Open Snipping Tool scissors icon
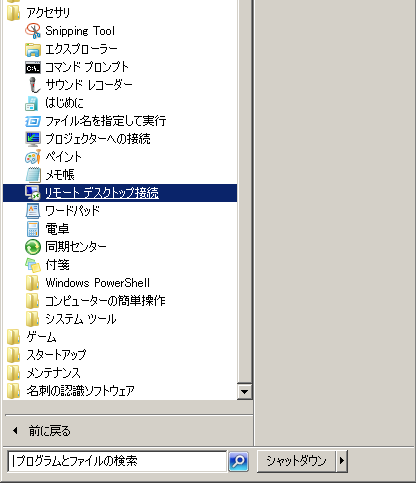Screen dimensions: 416x483 (33, 31)
